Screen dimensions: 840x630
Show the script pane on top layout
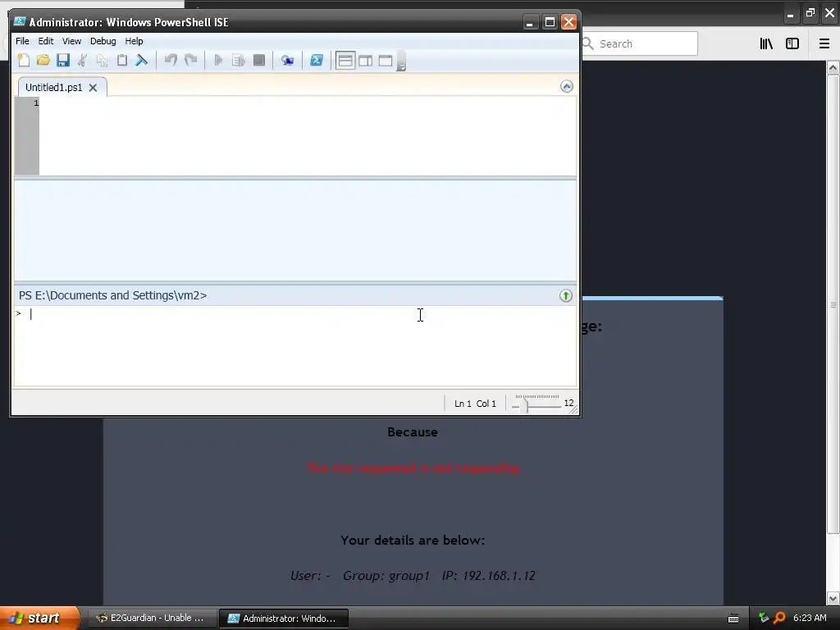tap(345, 61)
